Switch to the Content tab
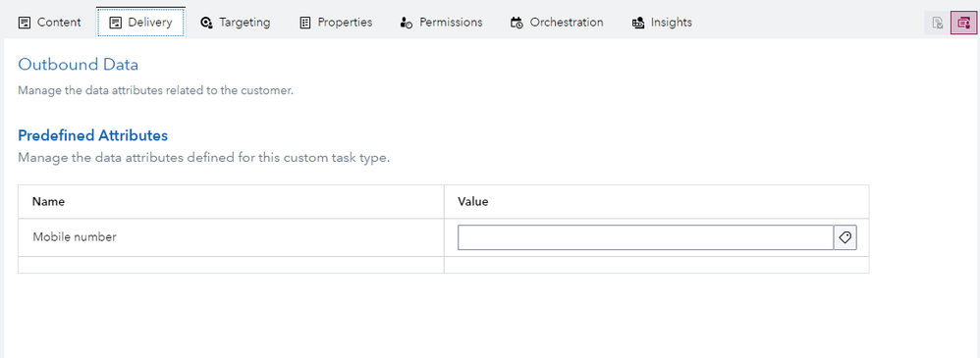This screenshot has height=358, width=980. (x=50, y=23)
